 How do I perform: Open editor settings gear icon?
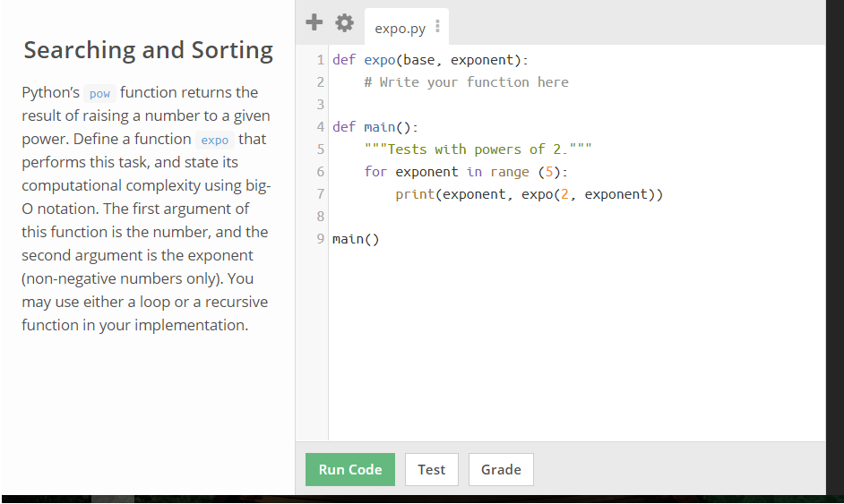tap(344, 22)
